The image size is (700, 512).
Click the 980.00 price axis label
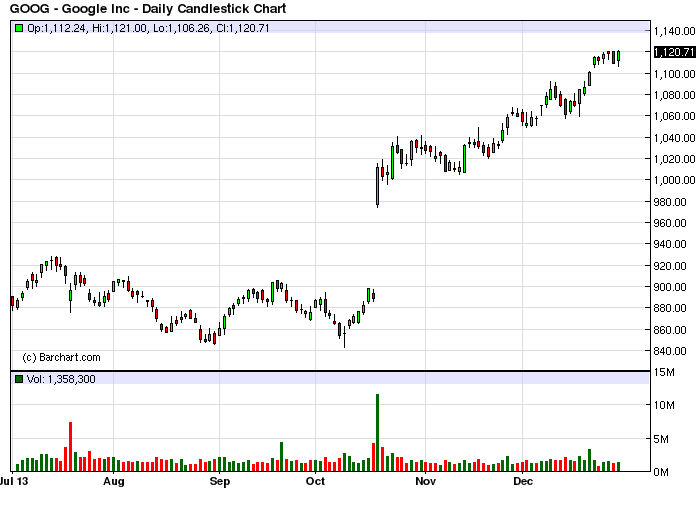tap(670, 202)
